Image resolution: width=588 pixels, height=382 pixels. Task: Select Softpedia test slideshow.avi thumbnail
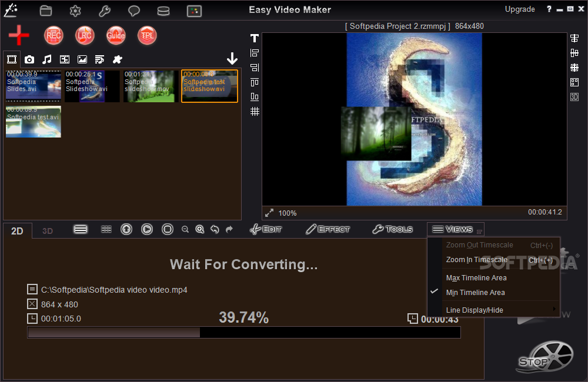(x=210, y=86)
